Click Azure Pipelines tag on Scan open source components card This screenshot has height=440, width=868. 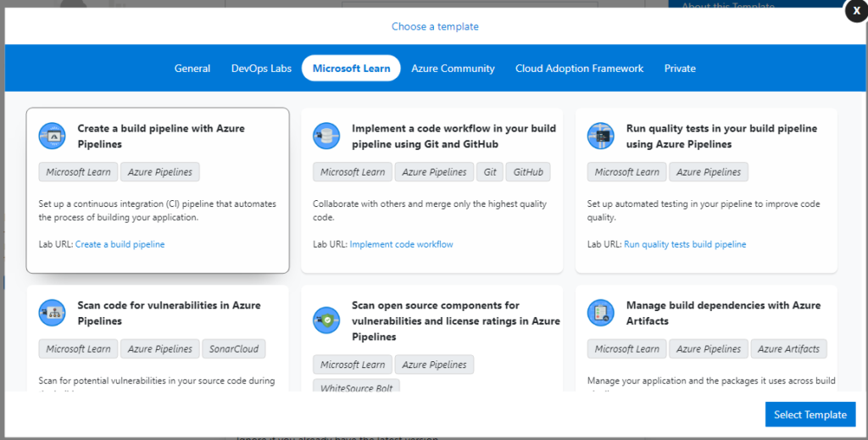(x=434, y=365)
